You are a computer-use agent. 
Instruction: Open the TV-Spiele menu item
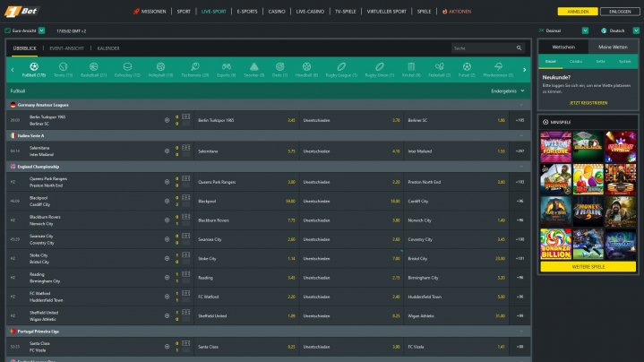[346, 12]
